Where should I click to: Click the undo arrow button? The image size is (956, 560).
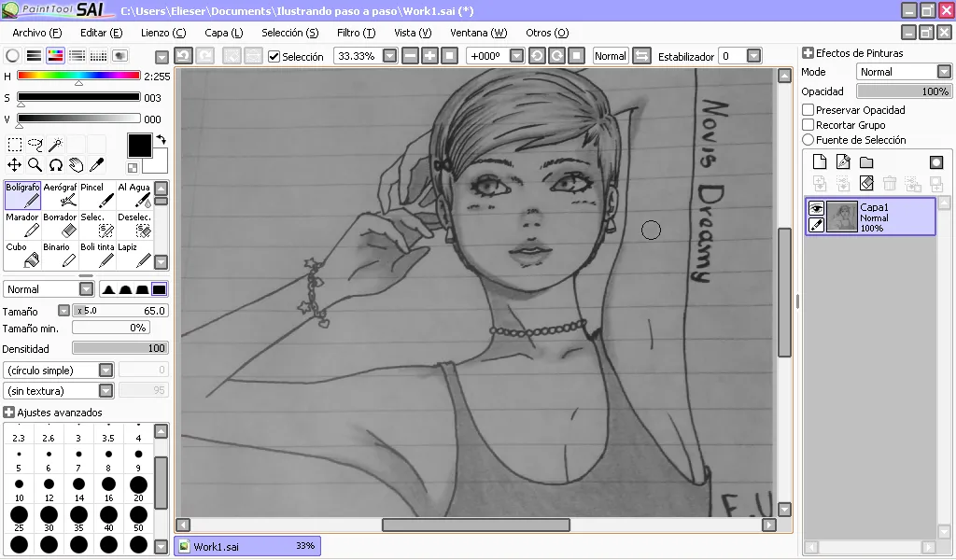pyautogui.click(x=184, y=56)
